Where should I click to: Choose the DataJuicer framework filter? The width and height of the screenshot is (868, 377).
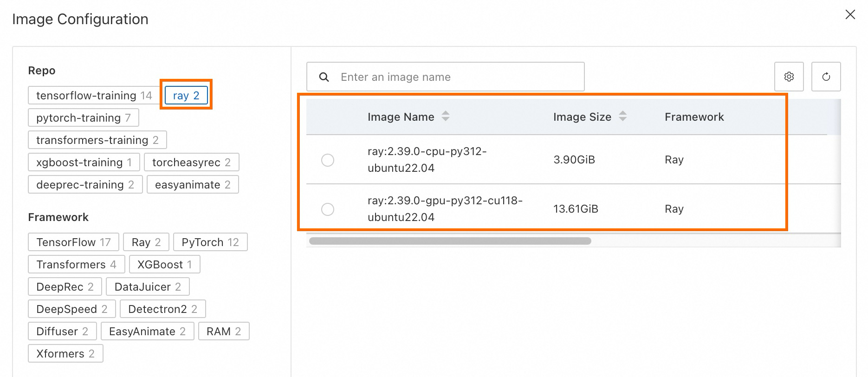pos(147,287)
